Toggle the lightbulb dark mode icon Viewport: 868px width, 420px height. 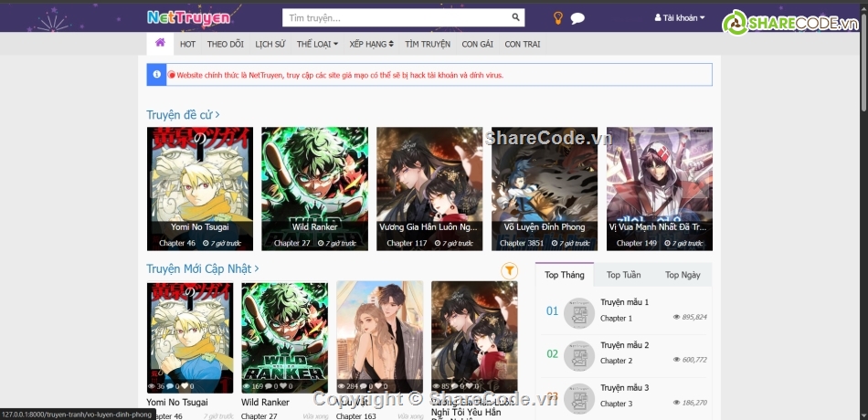pos(557,17)
